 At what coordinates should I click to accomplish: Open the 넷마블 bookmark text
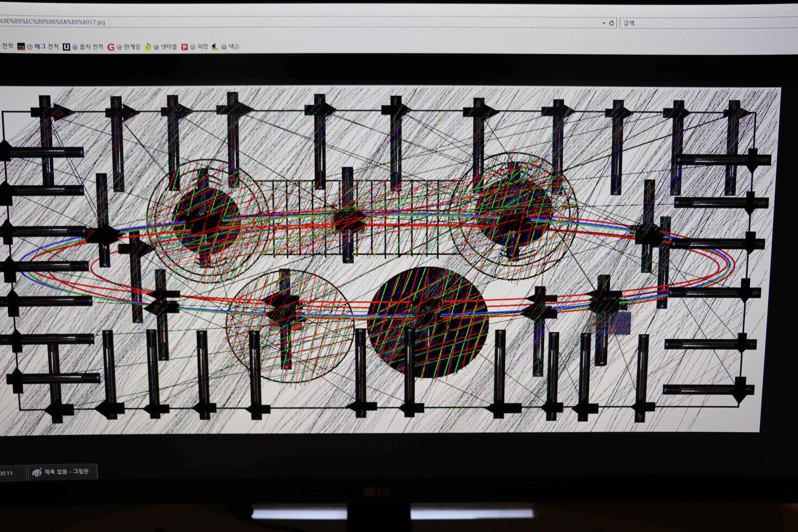point(169,47)
